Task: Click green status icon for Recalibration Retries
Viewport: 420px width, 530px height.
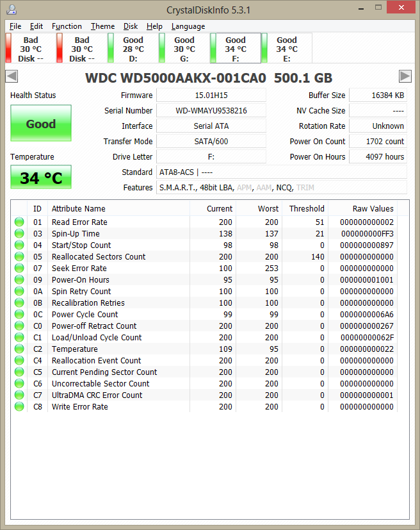Action: [19, 302]
